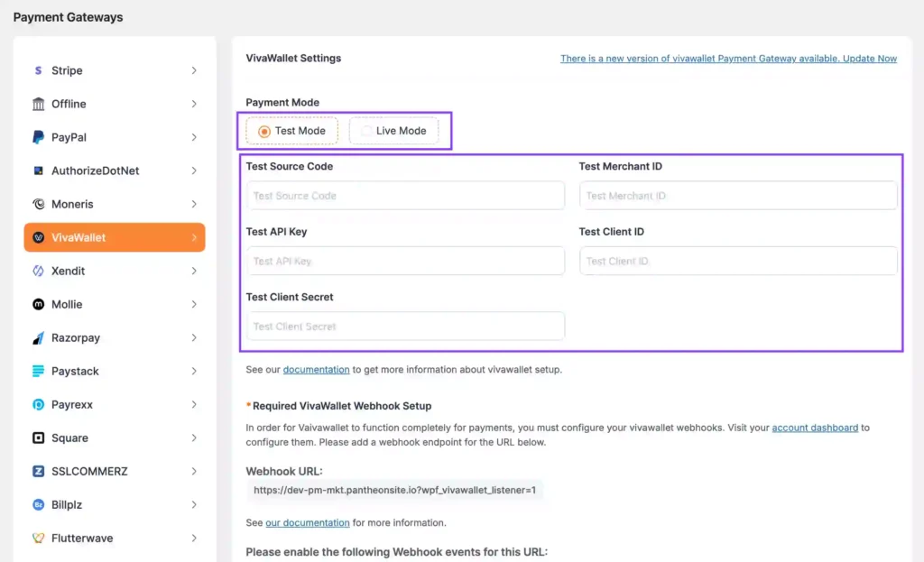Click the 'Payment Gateways' heading

pyautogui.click(x=68, y=17)
